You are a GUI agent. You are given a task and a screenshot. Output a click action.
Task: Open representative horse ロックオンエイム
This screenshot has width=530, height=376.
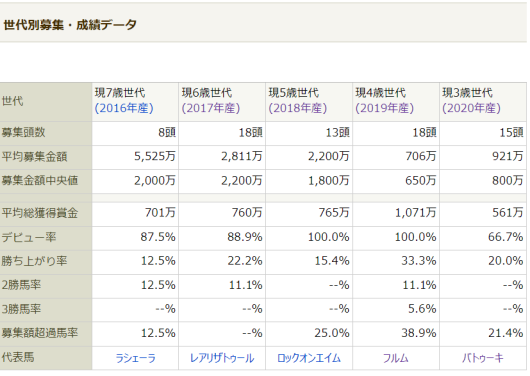[309, 358]
